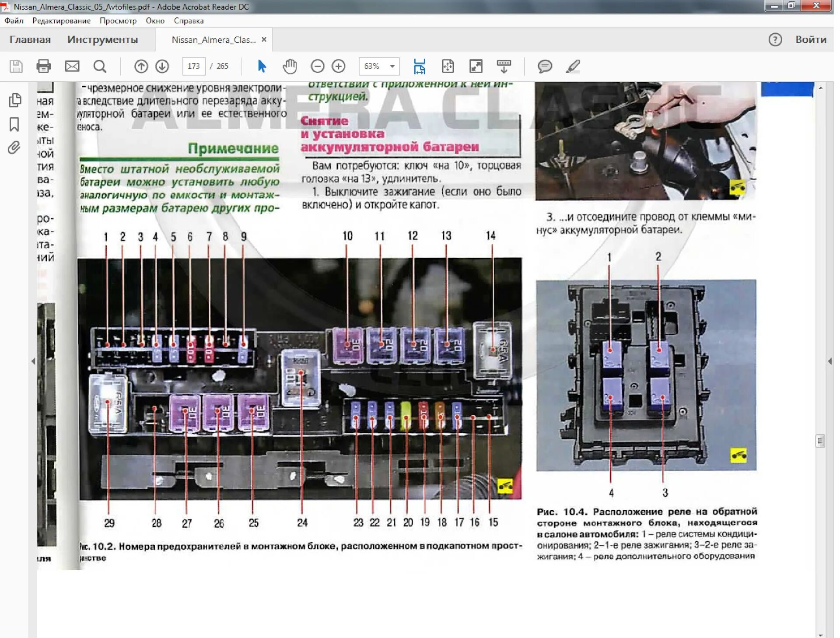Open attachments paperclip panel

[14, 148]
